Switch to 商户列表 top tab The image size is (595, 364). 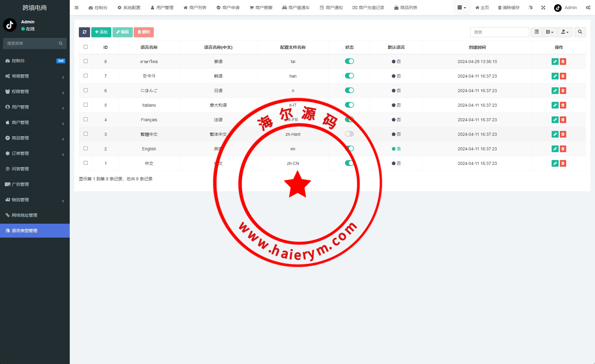[195, 8]
